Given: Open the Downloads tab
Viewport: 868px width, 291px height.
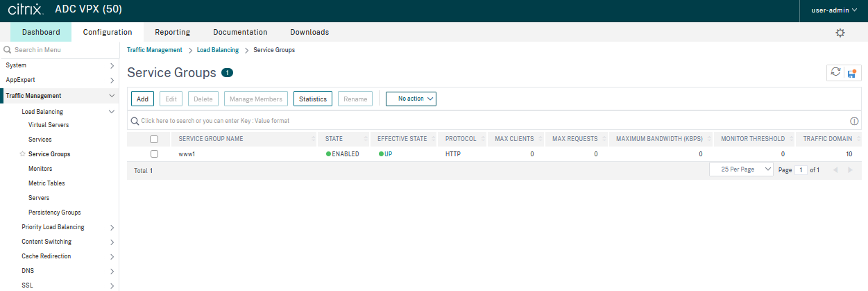Looking at the screenshot, I should pos(309,32).
